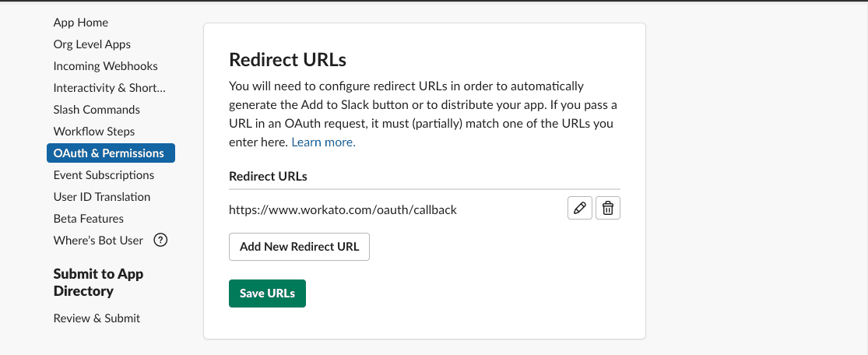
Task: Click the workato.com callback URL entry
Action: 343,209
